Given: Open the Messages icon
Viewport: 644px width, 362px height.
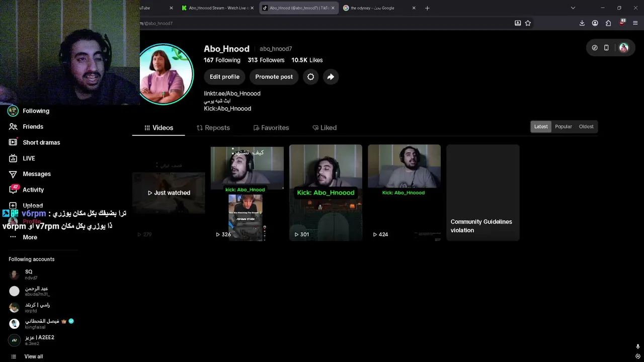Looking at the screenshot, I should pos(13,174).
